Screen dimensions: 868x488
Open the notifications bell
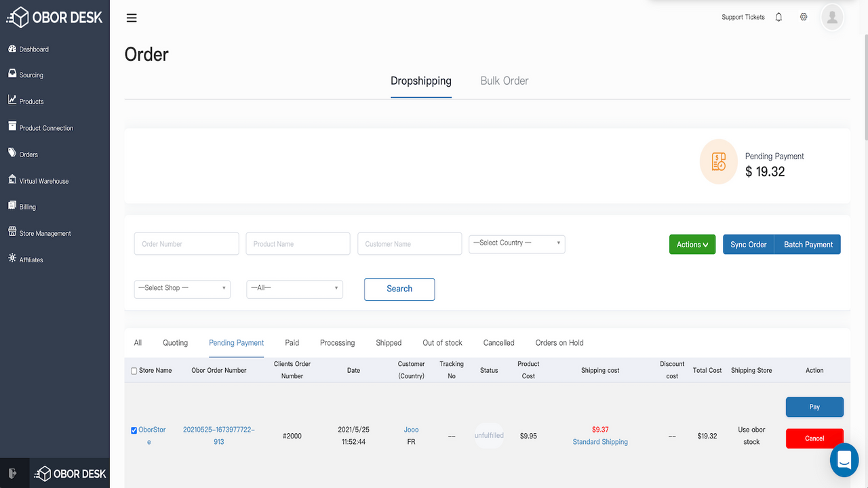[778, 16]
